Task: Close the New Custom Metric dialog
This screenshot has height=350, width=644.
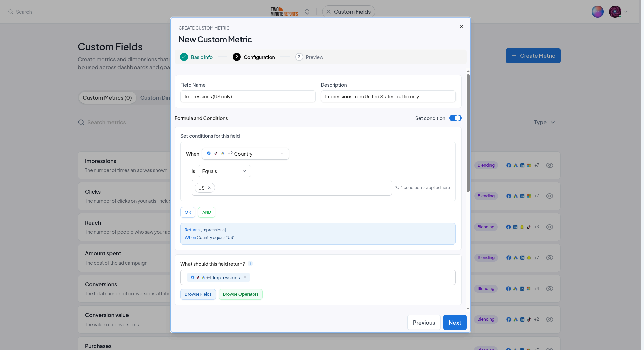Action: pyautogui.click(x=461, y=27)
